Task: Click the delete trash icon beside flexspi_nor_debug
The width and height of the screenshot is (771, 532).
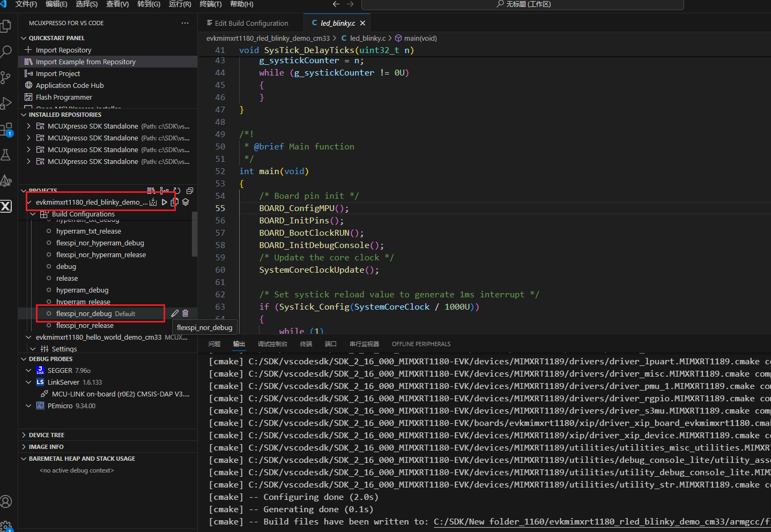Action: point(185,313)
